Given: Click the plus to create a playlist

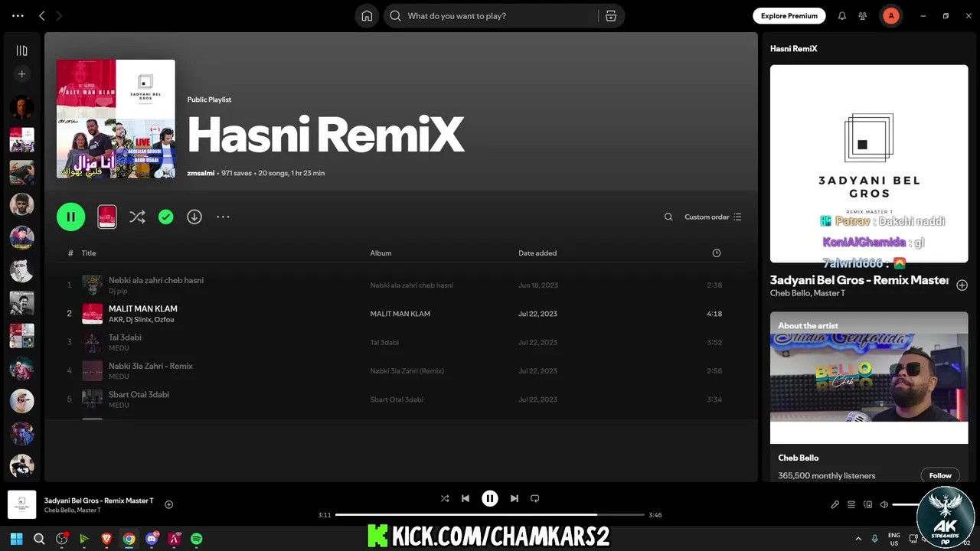Looking at the screenshot, I should pos(21,74).
